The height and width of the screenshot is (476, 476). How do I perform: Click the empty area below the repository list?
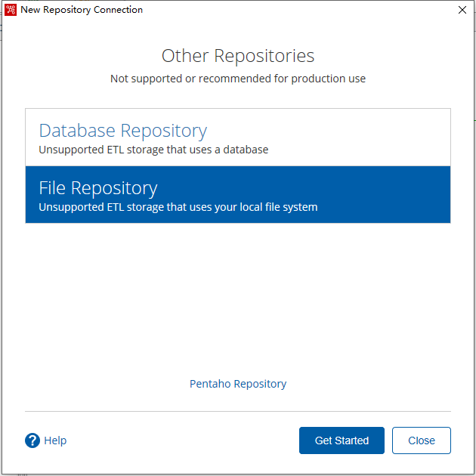(x=238, y=298)
